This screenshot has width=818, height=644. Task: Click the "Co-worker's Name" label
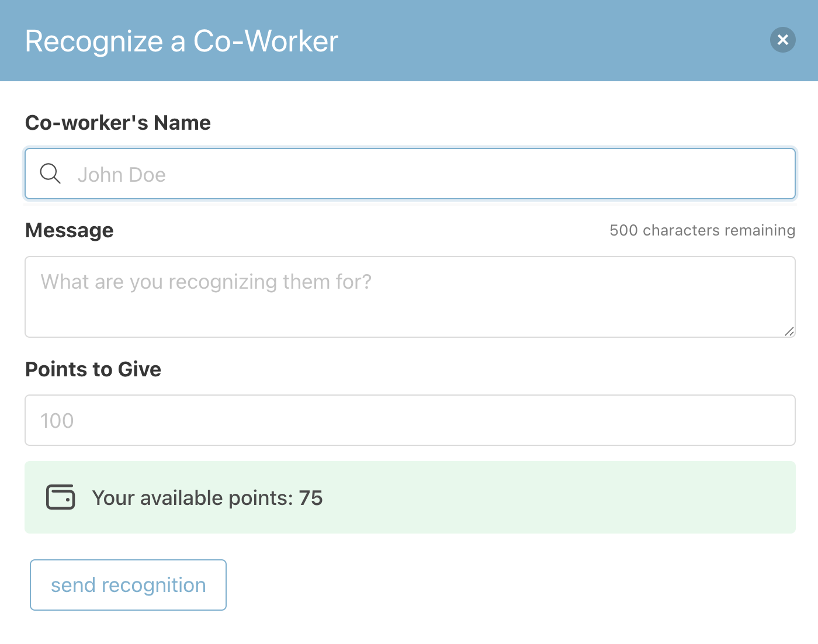[x=118, y=123]
